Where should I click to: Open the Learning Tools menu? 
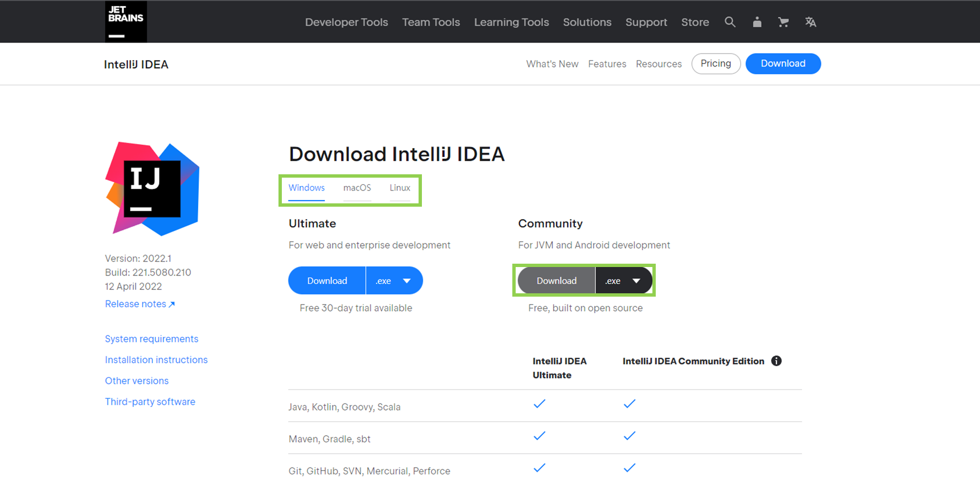(512, 22)
